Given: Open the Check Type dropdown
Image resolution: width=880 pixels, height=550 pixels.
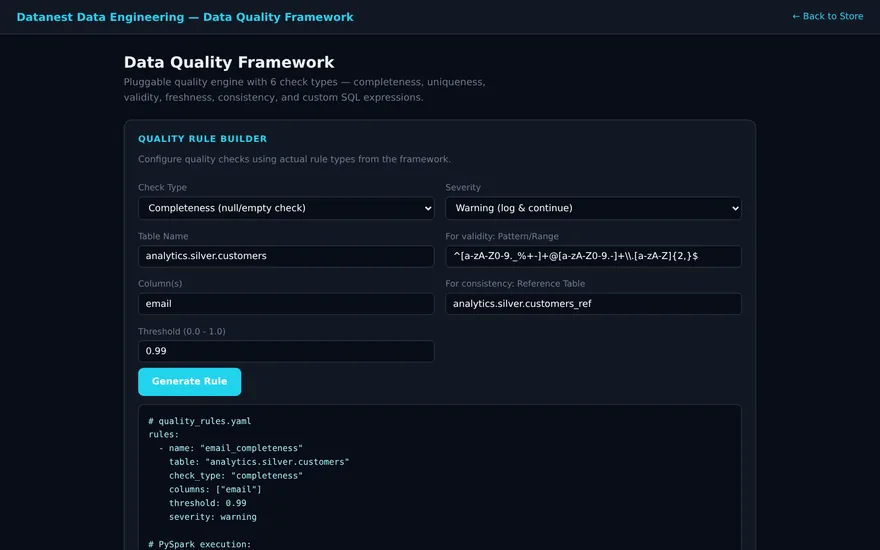Looking at the screenshot, I should click(286, 208).
